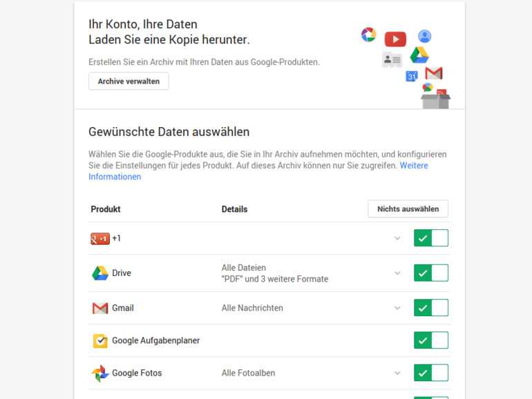Click the Picasa pinwheel icon
This screenshot has width=532, height=399.
pos(368,35)
